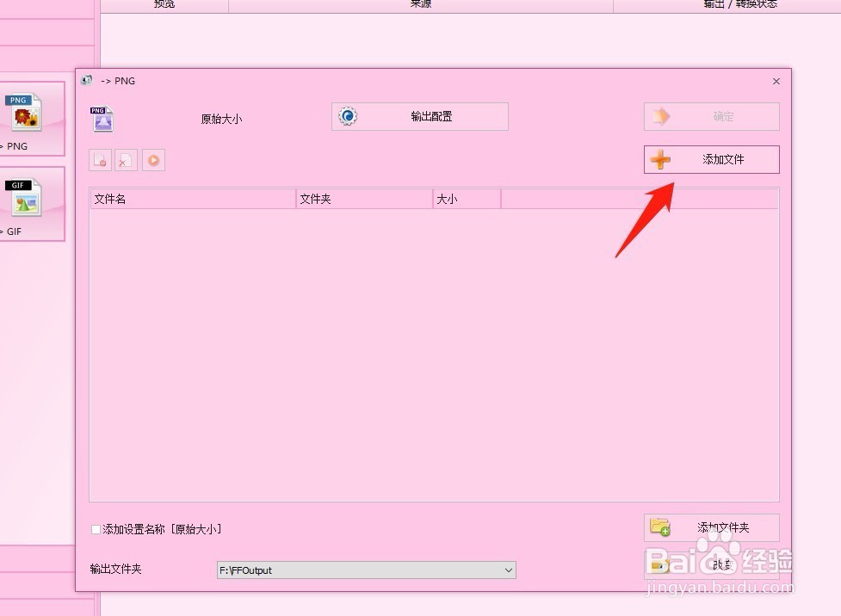Click the clear list red X icon
This screenshot has height=616, width=841.
pyautogui.click(x=126, y=160)
